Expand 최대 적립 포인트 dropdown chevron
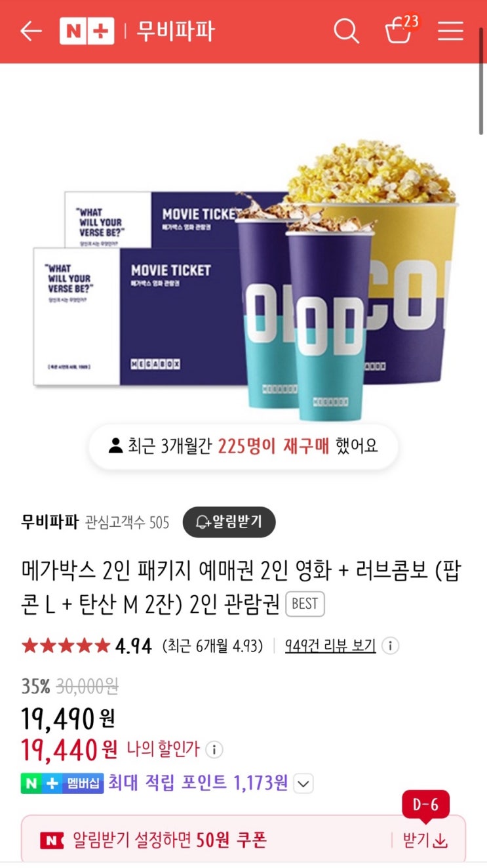 tap(303, 783)
